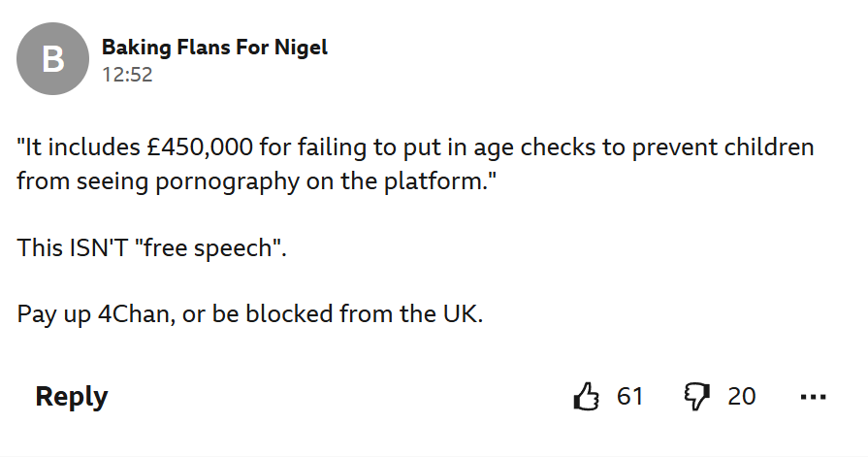Screen dimensions: 868x457
Task: Click the £450,000 figure in the quote
Action: [200, 147]
